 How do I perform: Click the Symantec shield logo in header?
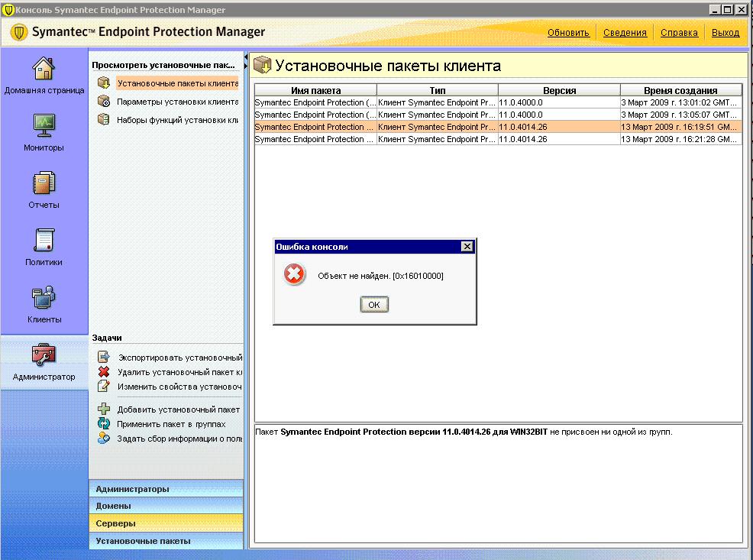click(19, 32)
